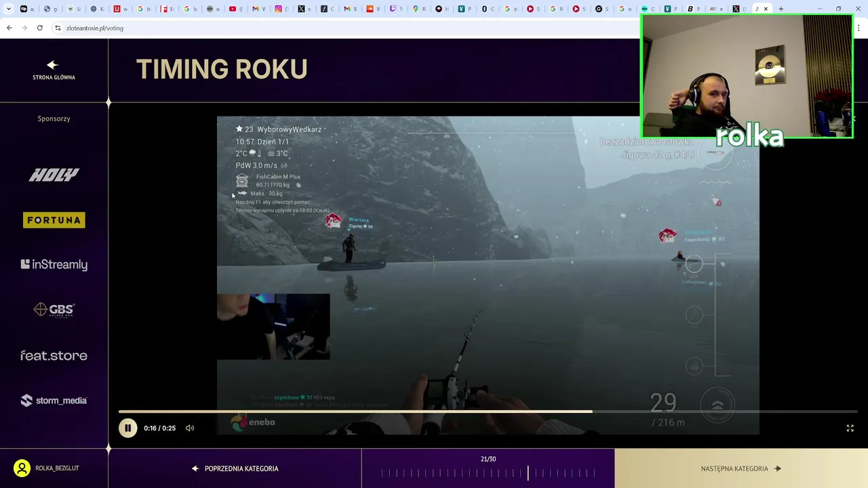
Task: Pause the Timing Roku video
Action: [x=127, y=428]
